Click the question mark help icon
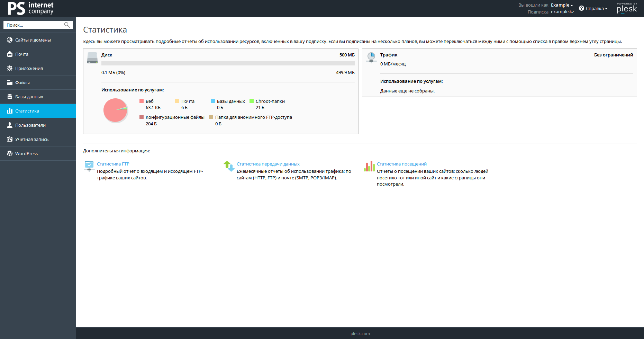This screenshot has height=339, width=644. 581,8
